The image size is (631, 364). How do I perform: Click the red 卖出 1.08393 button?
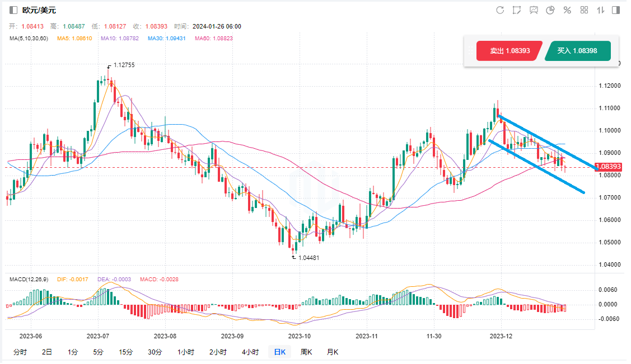tap(510, 51)
